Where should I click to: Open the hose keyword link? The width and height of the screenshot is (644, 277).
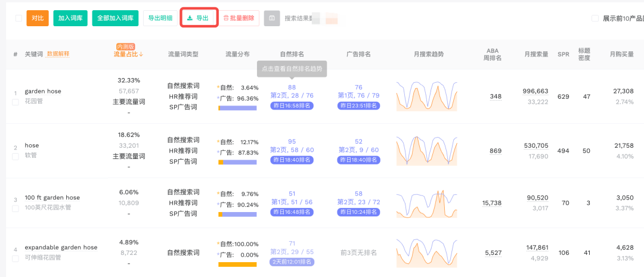pyautogui.click(x=32, y=145)
